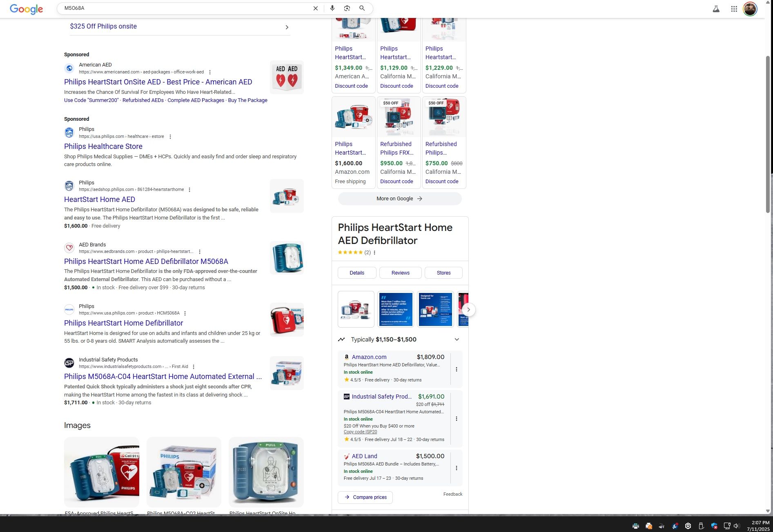Open the first image result in Images
773x532 pixels.
[102, 472]
